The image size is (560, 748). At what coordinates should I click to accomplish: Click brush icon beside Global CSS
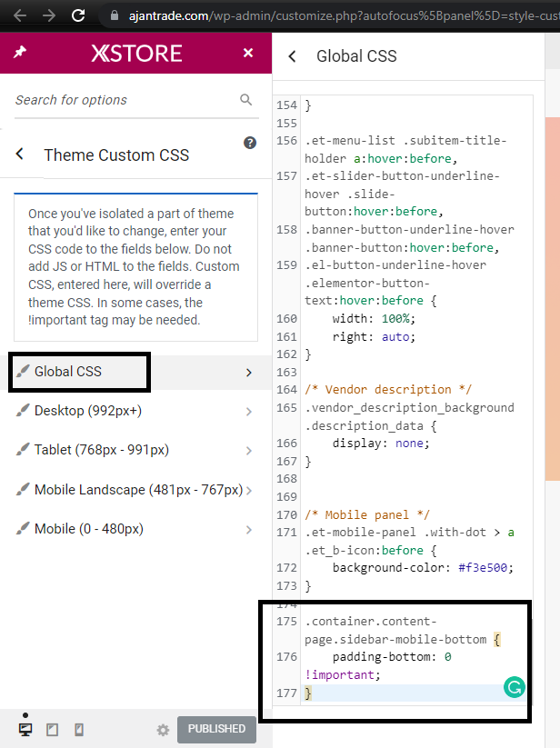point(23,371)
